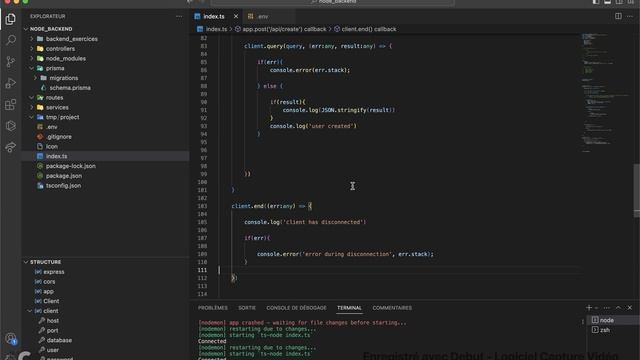Screen dimensions: 640x360
Task: Create a new terminal with plus icon
Action: (x=589, y=308)
